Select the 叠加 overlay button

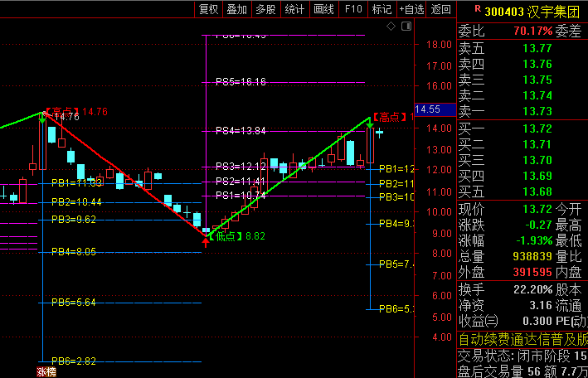coord(237,9)
